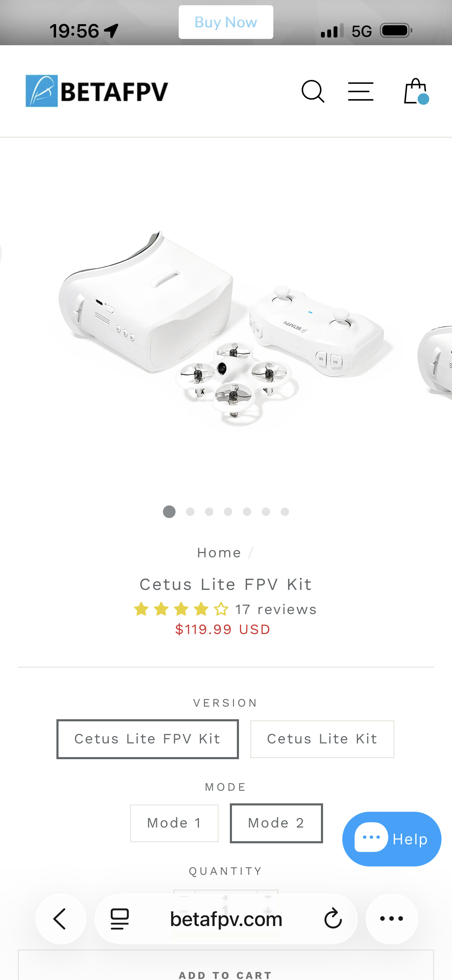Viewport: 452px width, 980px height.
Task: Jump to second product image dot
Action: (190, 512)
